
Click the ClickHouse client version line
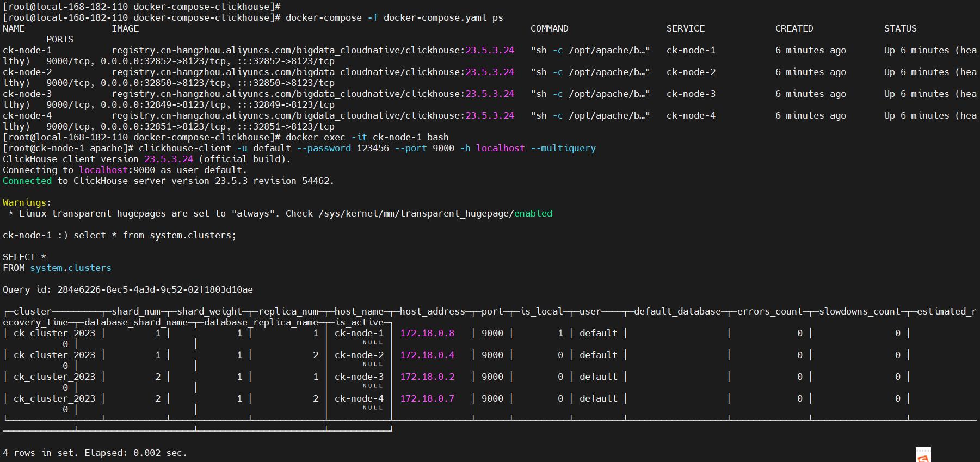[147, 159]
